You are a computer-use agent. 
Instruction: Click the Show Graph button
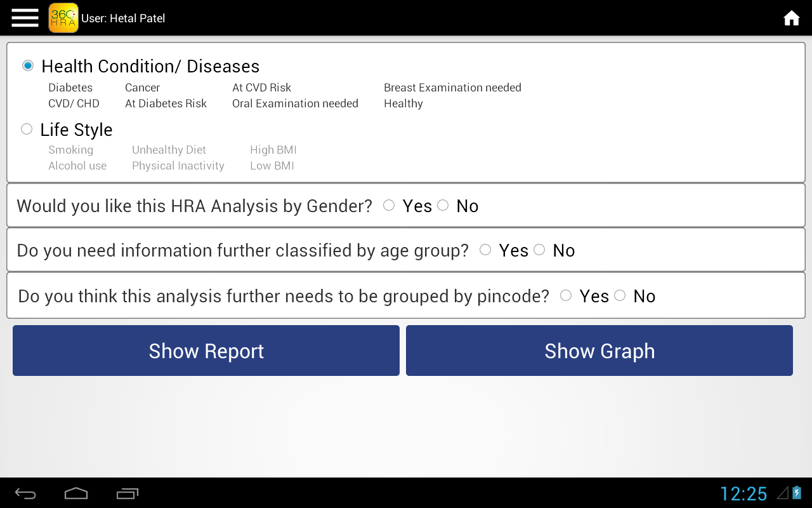[599, 351]
